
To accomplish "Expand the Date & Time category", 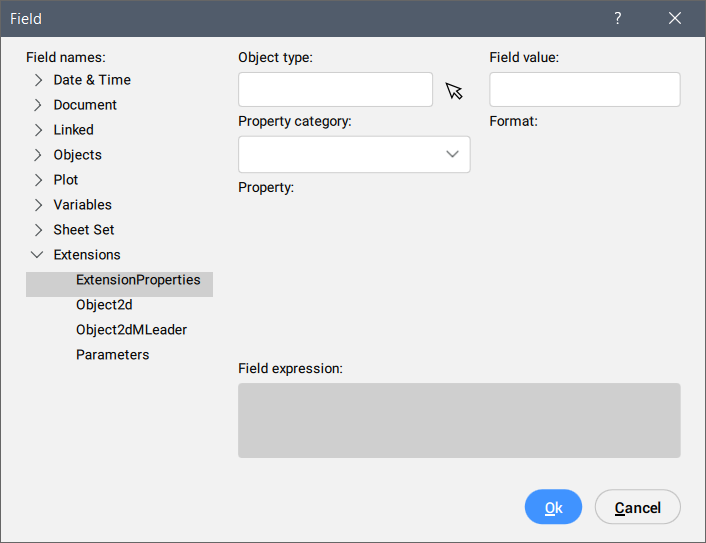I will tap(38, 80).
